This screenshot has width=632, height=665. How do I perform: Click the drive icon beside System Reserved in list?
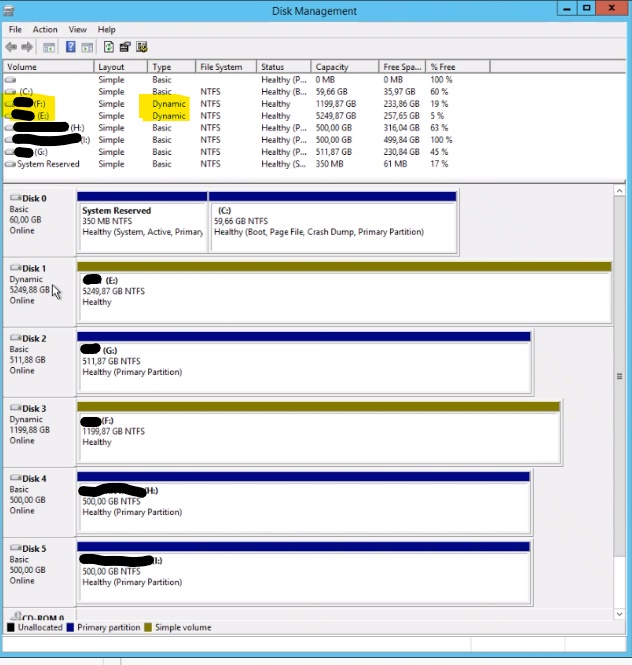pos(10,164)
